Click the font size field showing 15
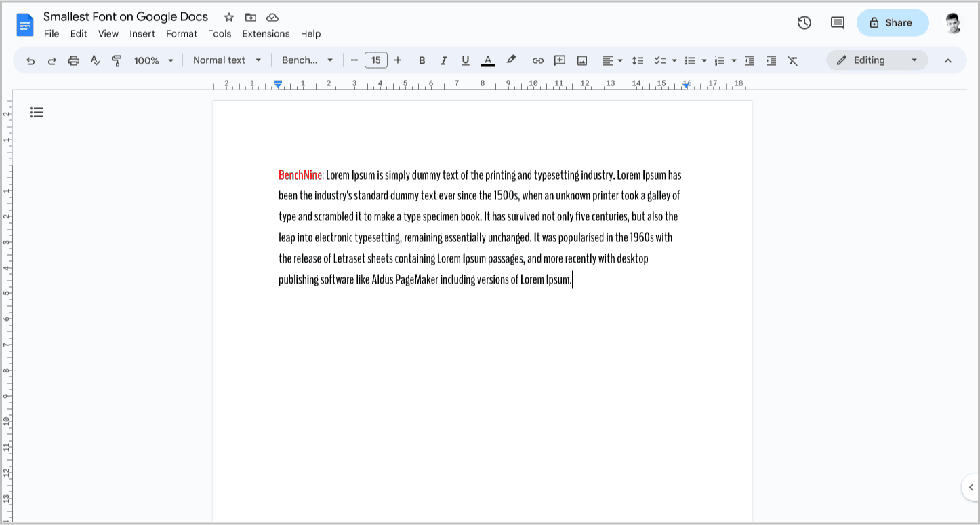Image resolution: width=980 pixels, height=525 pixels. coord(376,60)
